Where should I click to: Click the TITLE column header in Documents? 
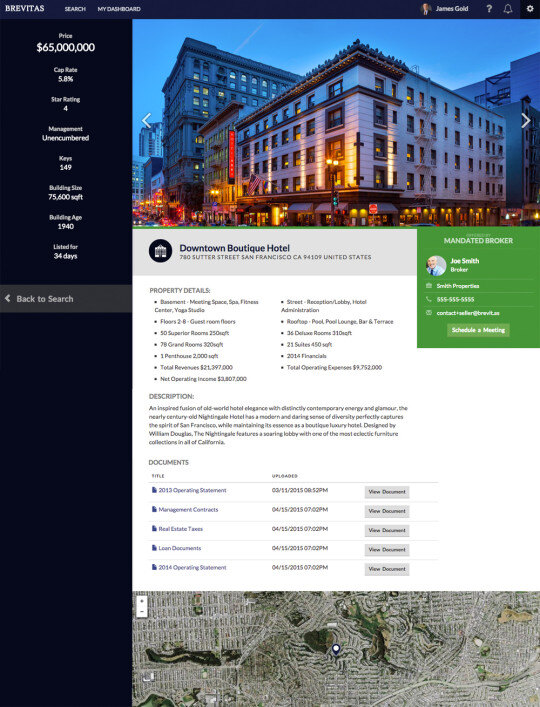point(158,476)
